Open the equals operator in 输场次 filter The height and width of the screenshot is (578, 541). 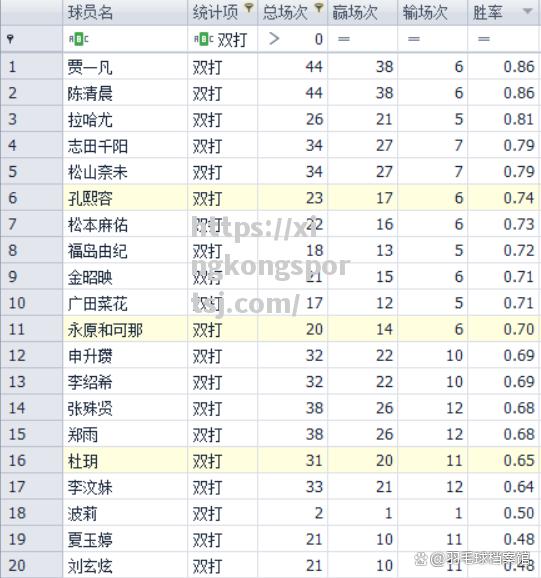click(x=413, y=39)
